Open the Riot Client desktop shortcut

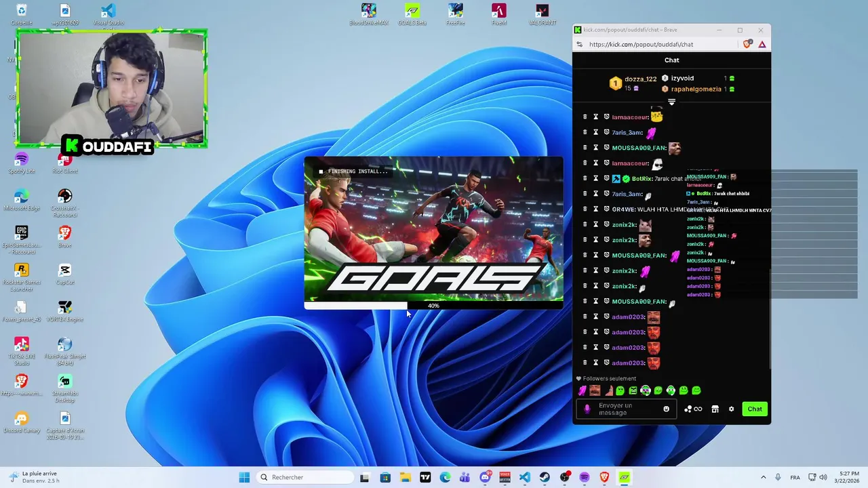coord(65,163)
